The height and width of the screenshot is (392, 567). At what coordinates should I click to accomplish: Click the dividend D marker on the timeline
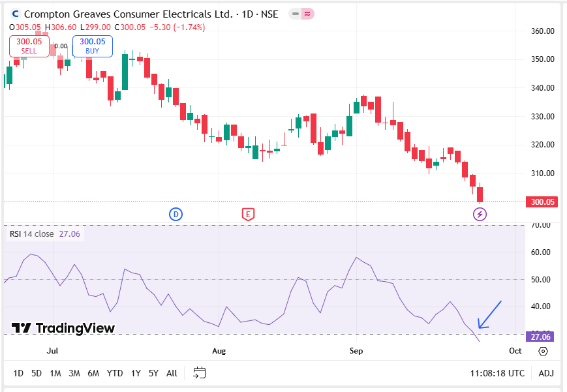click(176, 214)
